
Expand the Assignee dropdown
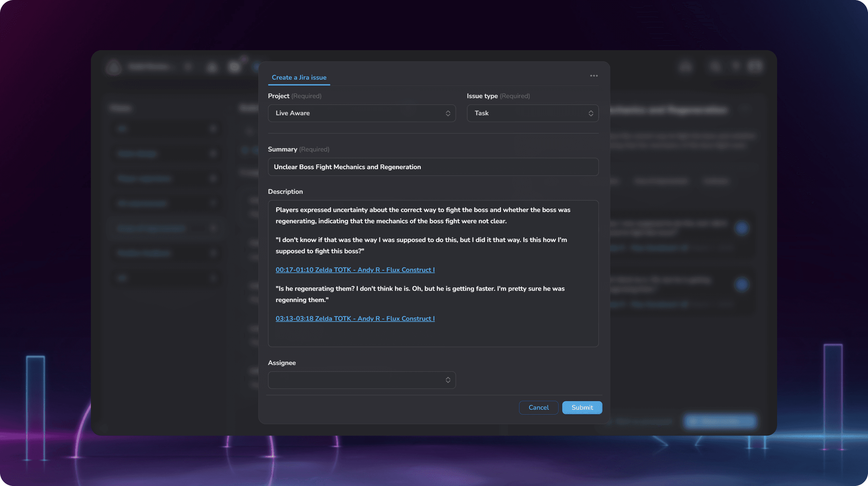362,380
